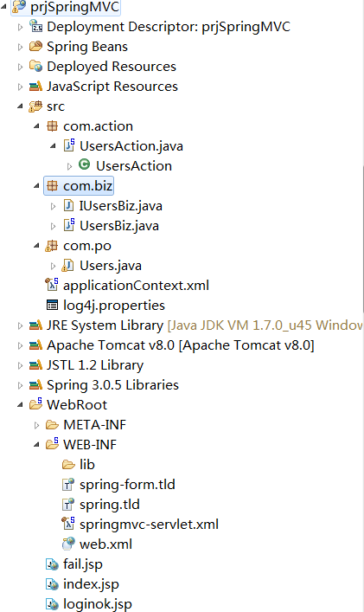Click the com.biz package icon
The image size is (364, 612).
click(52, 186)
